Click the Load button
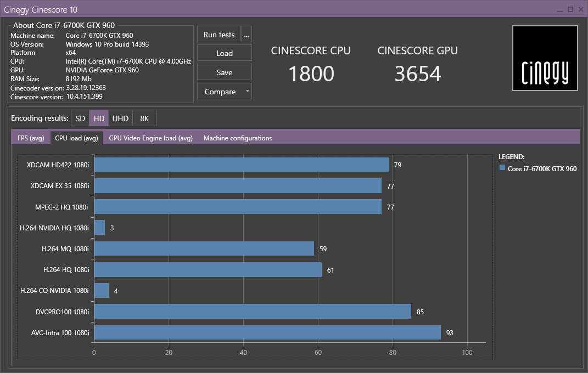 [x=224, y=53]
